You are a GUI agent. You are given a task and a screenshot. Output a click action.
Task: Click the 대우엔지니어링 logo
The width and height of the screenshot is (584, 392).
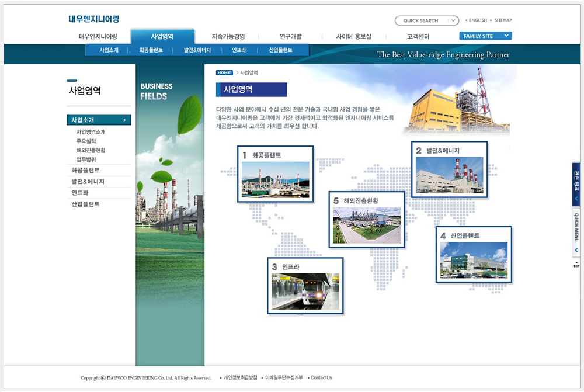93,19
